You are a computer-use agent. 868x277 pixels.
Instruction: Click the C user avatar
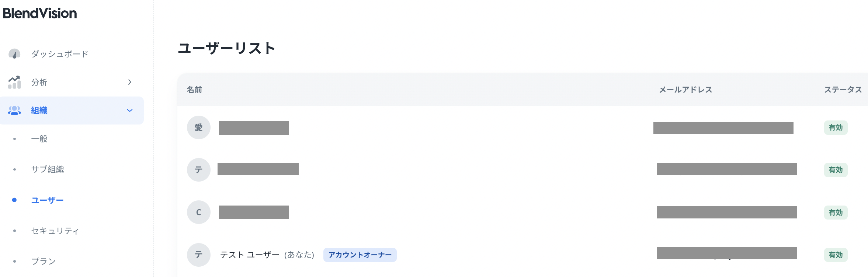(199, 212)
